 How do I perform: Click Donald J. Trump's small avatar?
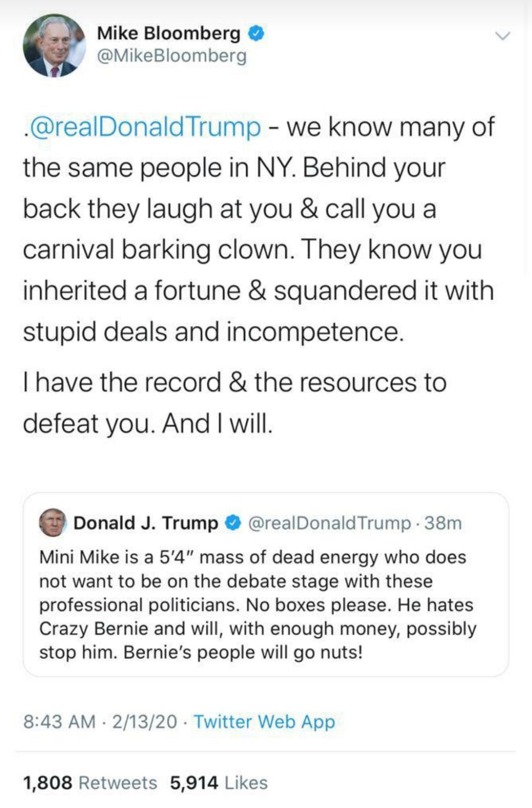(x=52, y=522)
